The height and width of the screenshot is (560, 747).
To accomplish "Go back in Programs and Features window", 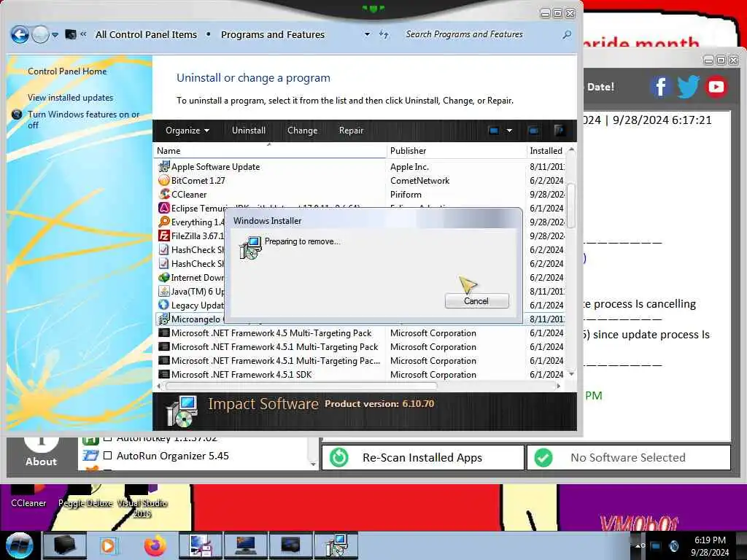I will tap(20, 35).
